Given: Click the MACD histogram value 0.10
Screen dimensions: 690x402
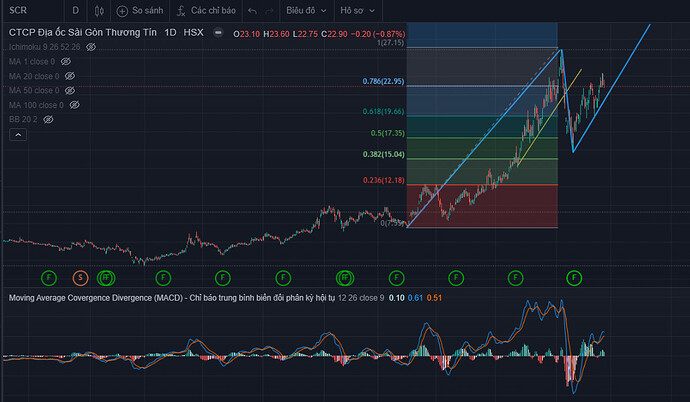Looking at the screenshot, I should (396, 298).
